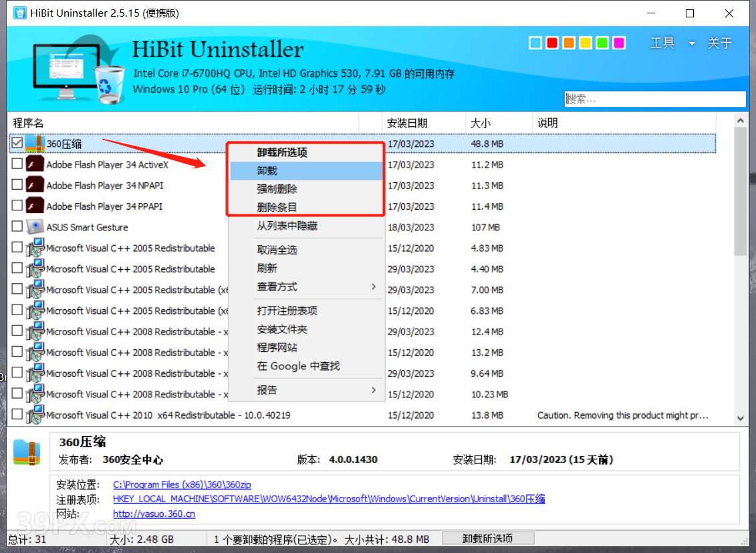Image resolution: width=756 pixels, height=553 pixels.
Task: Click the program list scroll-down arrow
Action: [741, 418]
